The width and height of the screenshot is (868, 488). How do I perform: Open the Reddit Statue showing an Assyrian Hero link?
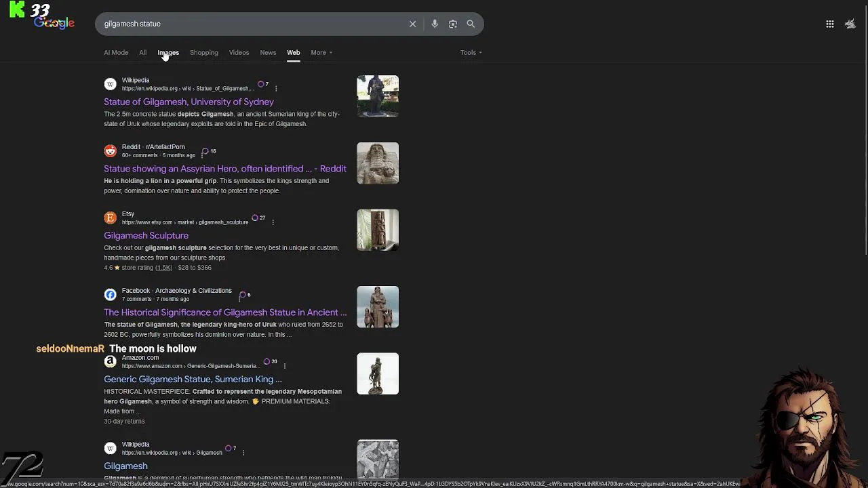coord(225,169)
